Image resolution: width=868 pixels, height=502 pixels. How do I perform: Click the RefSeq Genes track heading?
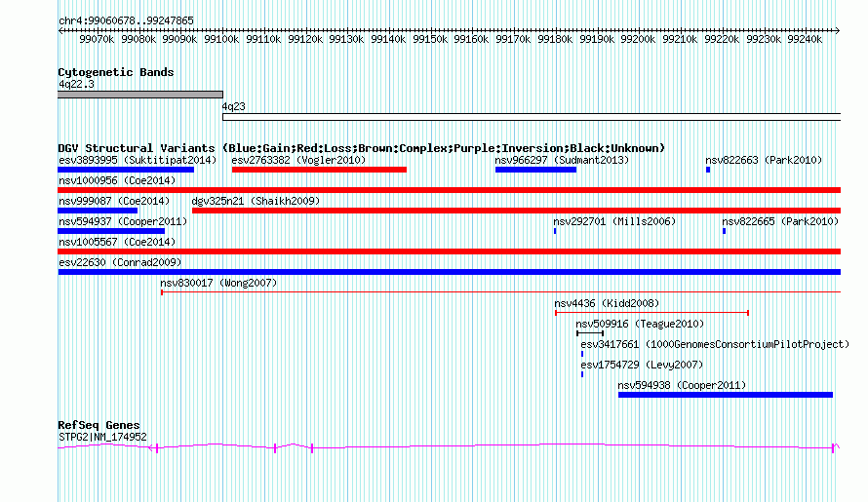click(99, 426)
